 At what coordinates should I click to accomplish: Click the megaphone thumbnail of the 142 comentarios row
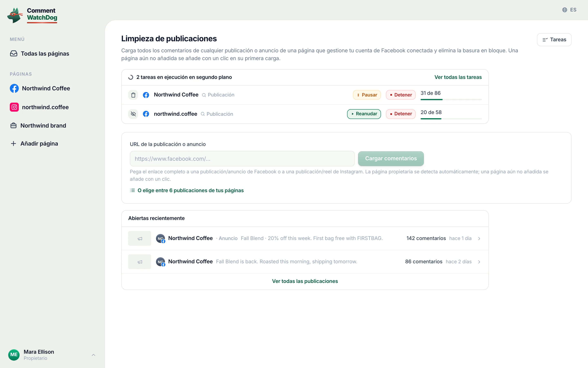(140, 239)
